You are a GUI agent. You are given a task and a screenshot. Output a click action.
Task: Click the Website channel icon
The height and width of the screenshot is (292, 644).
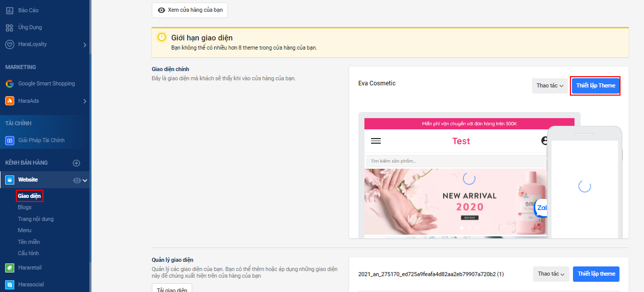(x=10, y=180)
